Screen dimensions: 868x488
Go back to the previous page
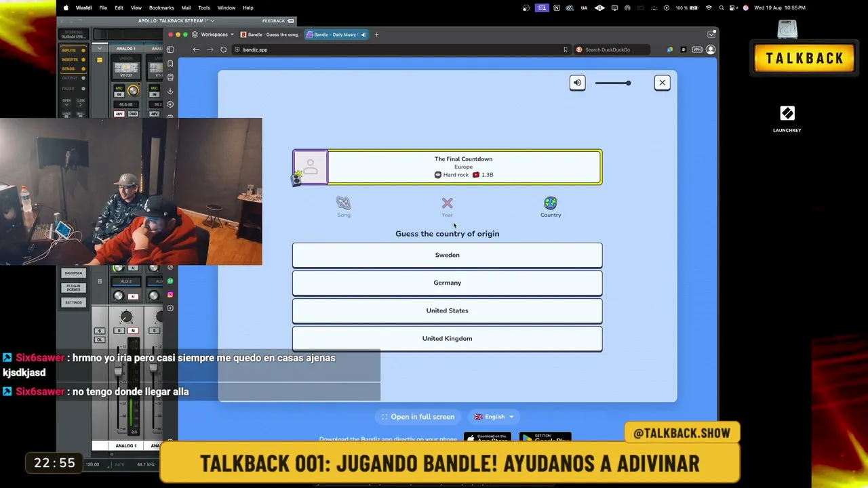click(x=196, y=49)
